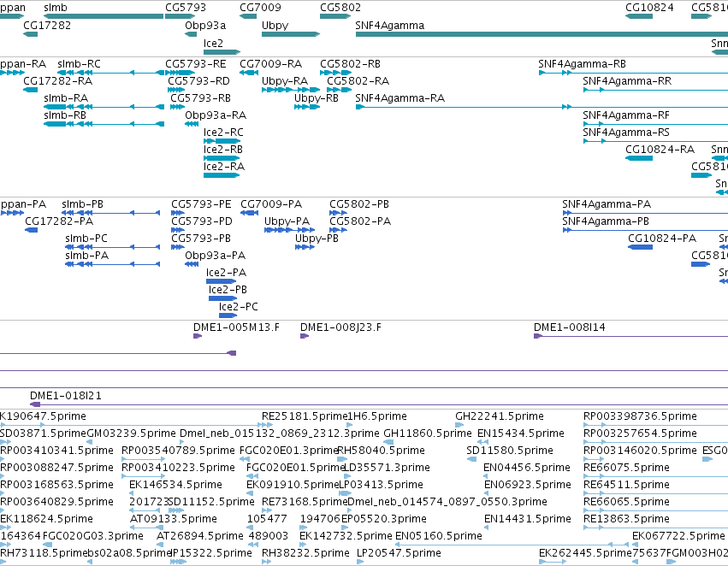Click transcript label slmb-RA
The width and height of the screenshot is (728, 566).
66,98
